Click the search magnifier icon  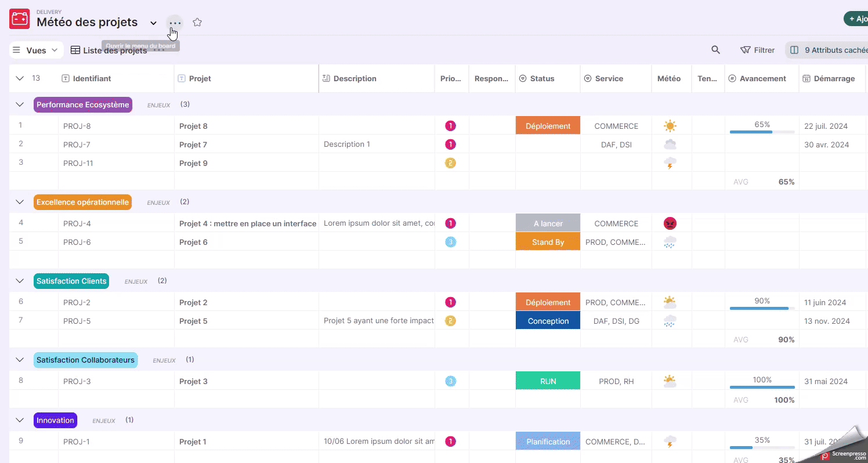coord(715,50)
